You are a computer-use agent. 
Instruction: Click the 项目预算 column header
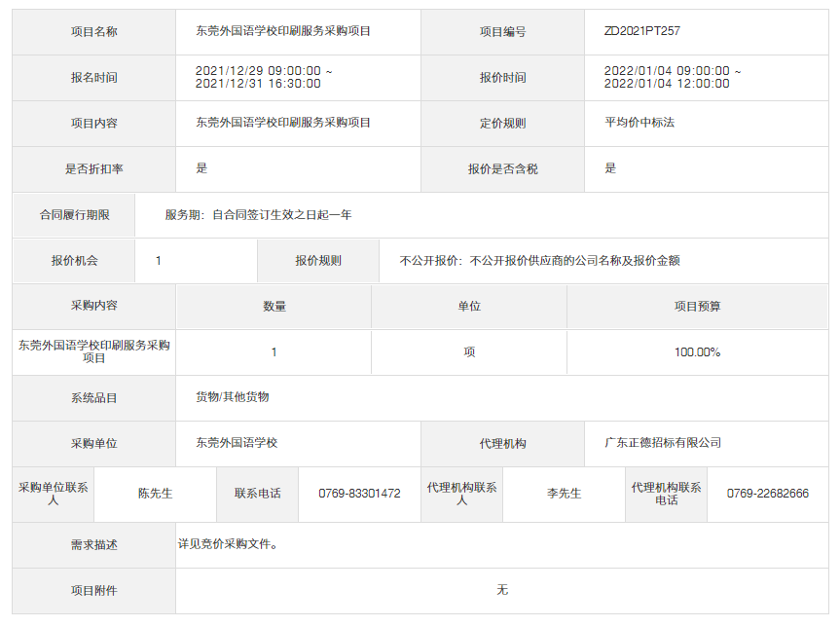click(697, 307)
